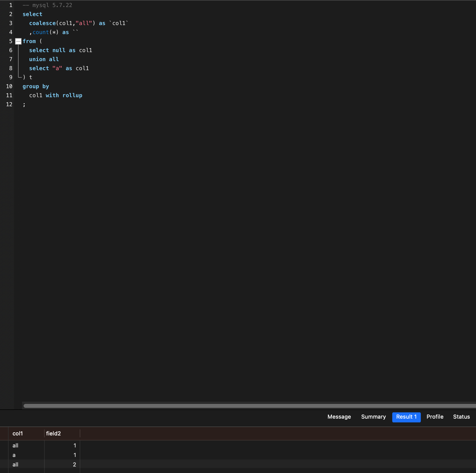Select the field2 cell with value 2
This screenshot has height=473, width=476.
click(x=62, y=465)
